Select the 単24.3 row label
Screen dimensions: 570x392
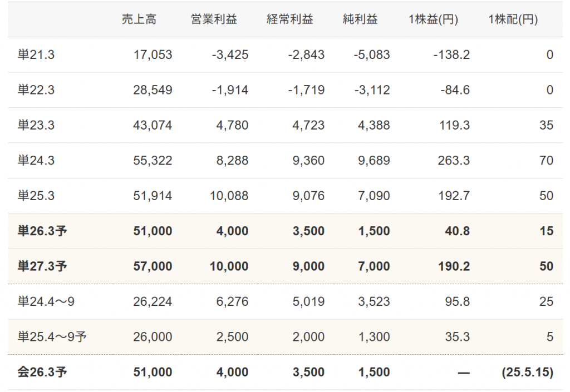[36, 161]
